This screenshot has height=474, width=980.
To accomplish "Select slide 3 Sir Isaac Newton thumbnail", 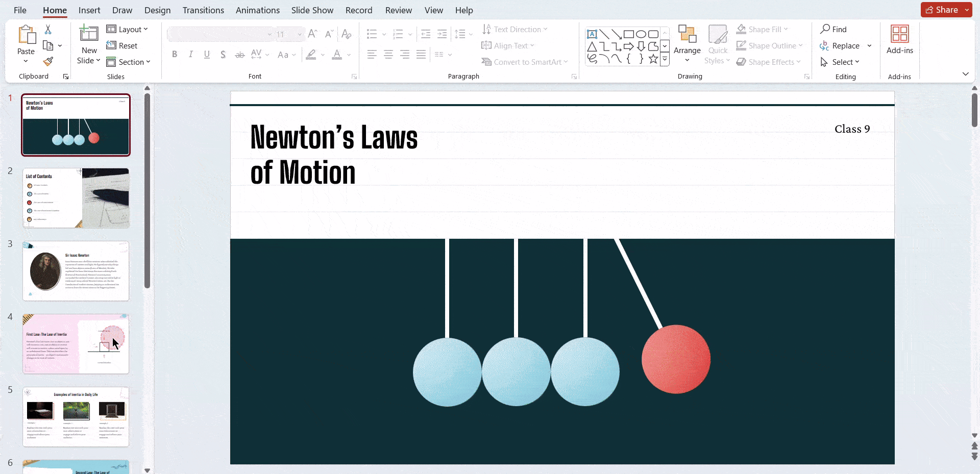I will [76, 271].
